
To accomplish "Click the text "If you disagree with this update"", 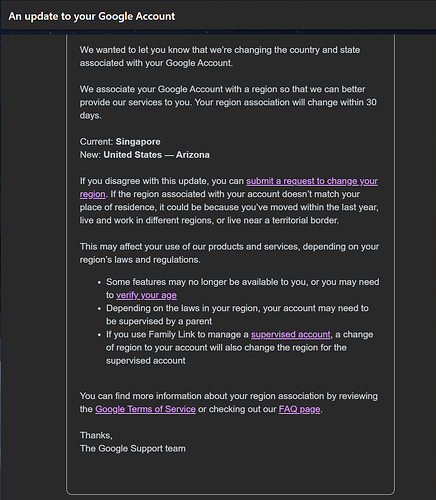I will pyautogui.click(x=162, y=181).
